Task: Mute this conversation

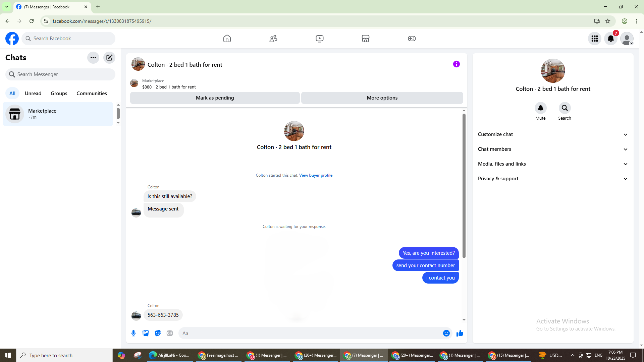Action: 540,108
